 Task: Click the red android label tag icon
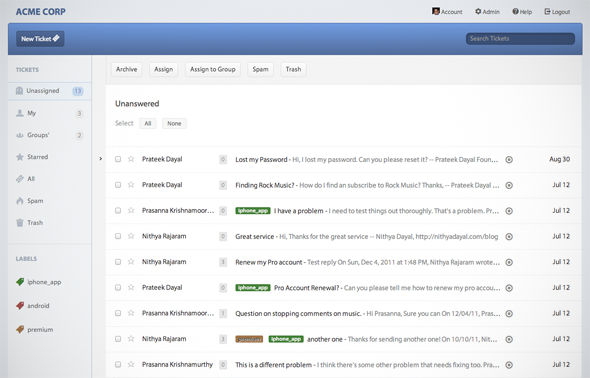[x=20, y=305]
